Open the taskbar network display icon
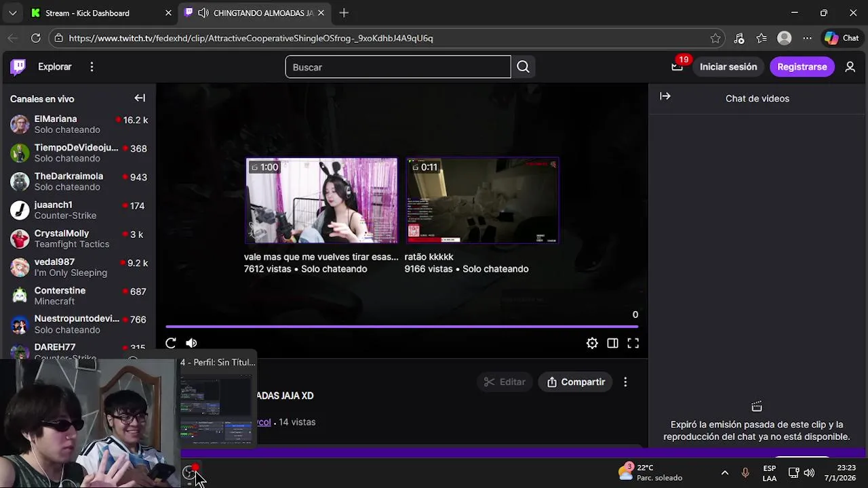This screenshot has height=488, width=868. (793, 472)
